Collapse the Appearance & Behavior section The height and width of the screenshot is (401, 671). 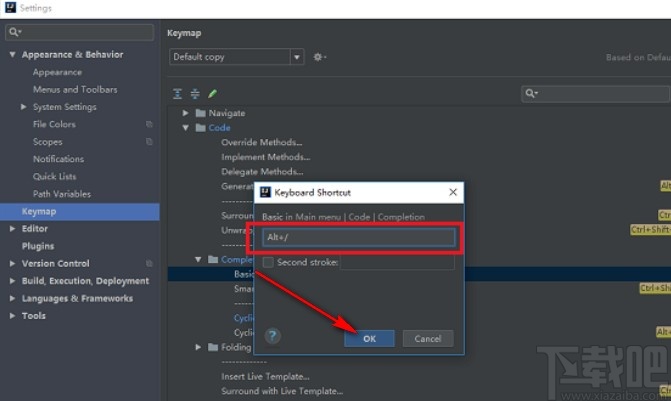coord(13,55)
